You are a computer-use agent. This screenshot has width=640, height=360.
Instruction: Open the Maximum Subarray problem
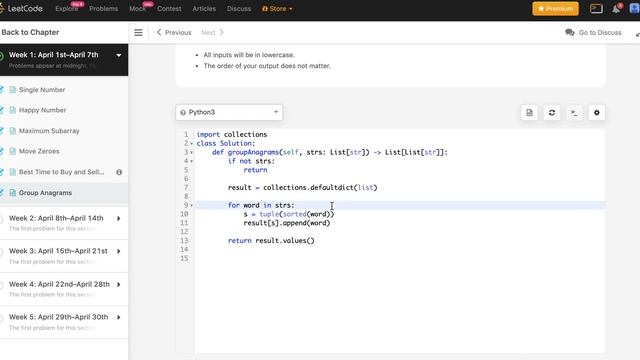(x=49, y=131)
